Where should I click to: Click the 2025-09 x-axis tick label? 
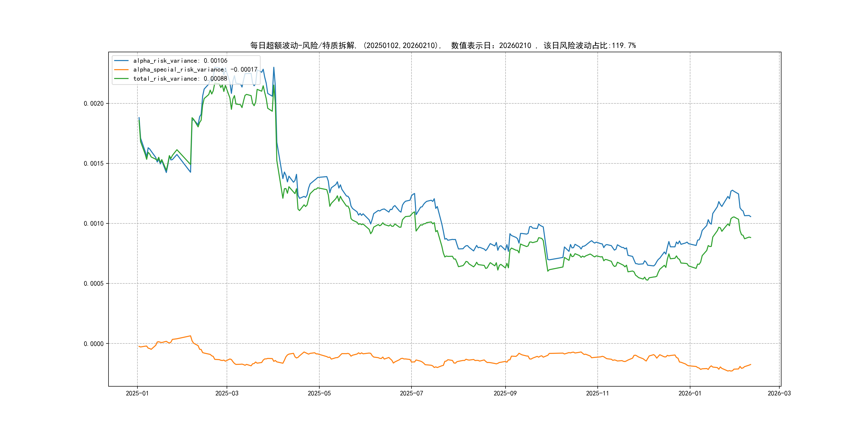pyautogui.click(x=505, y=393)
